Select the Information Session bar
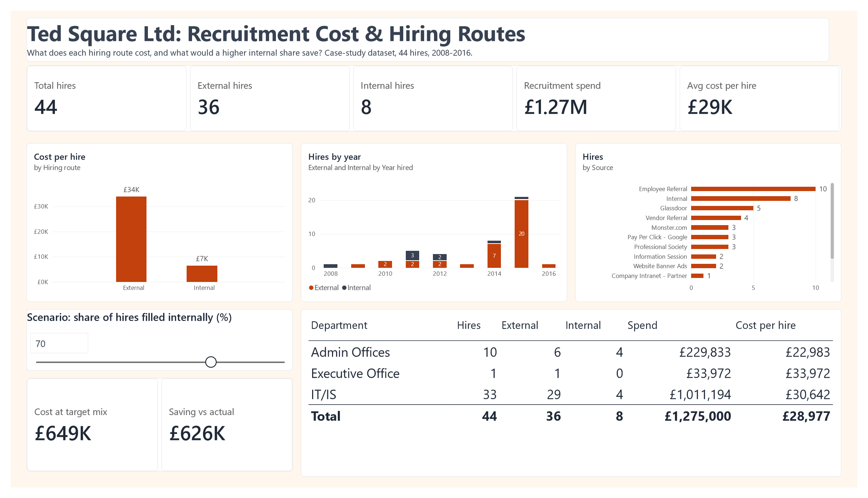The width and height of the screenshot is (868, 498). (x=703, y=257)
